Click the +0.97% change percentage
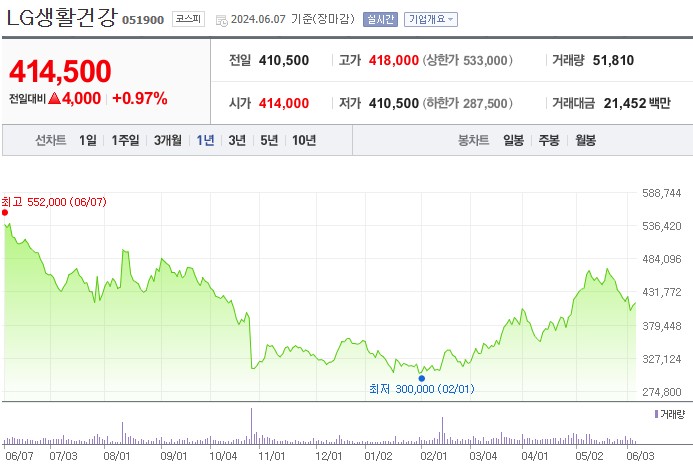 point(140,98)
